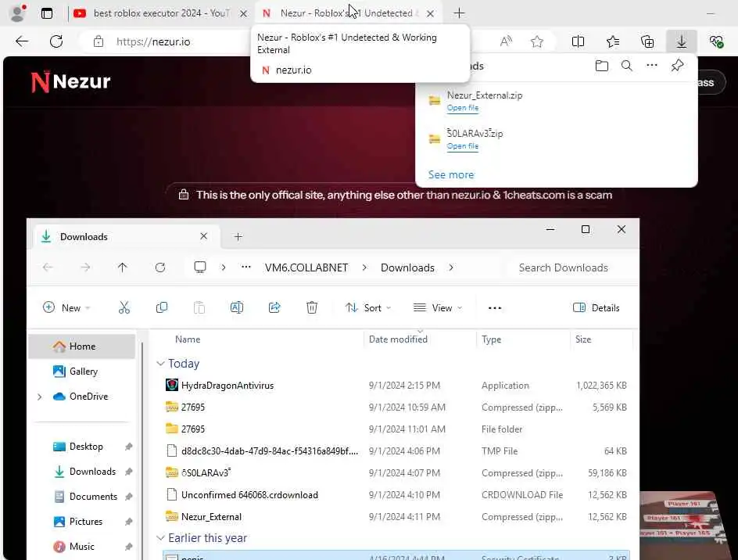Add a new Explorer tab

238,236
